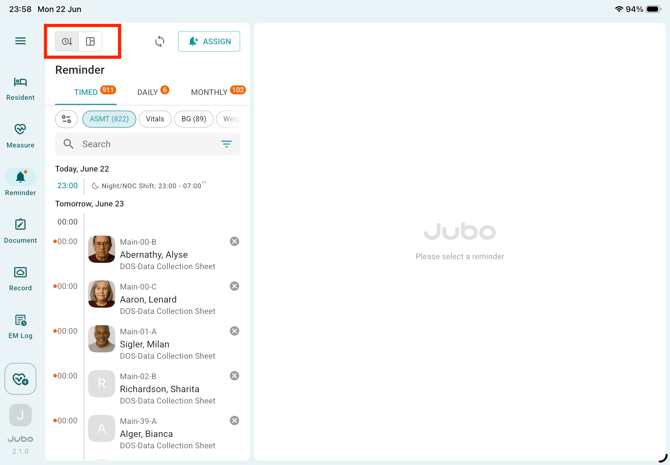Select the Vitals filter chip
Viewport: 670px width, 465px height.
(x=155, y=119)
